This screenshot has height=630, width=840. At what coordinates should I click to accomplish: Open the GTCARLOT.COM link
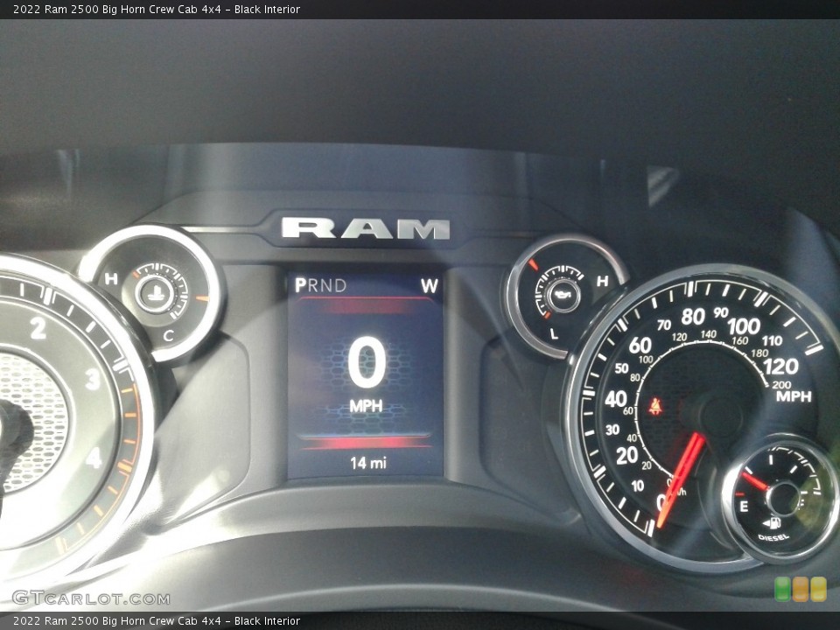click(x=91, y=598)
